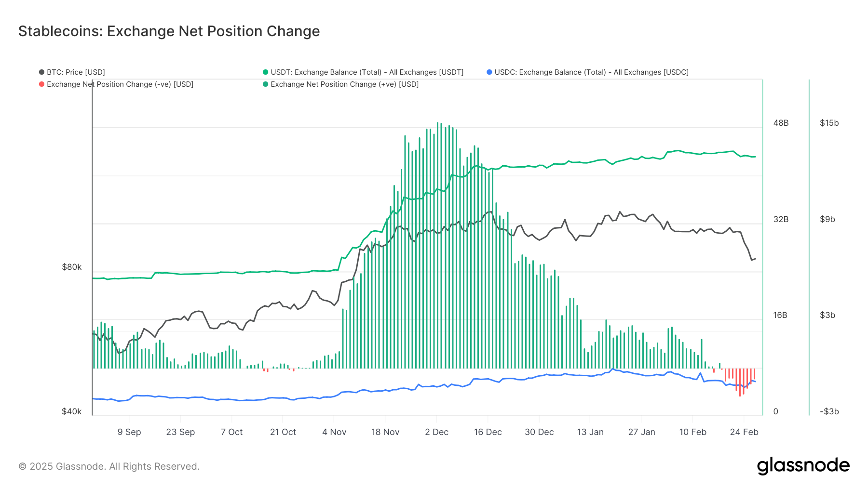
Task: Click the 18 Nov date label
Action: (385, 432)
